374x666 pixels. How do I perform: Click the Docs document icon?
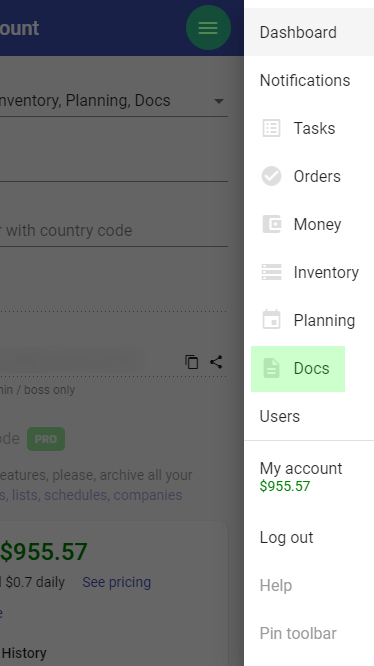pos(271,368)
